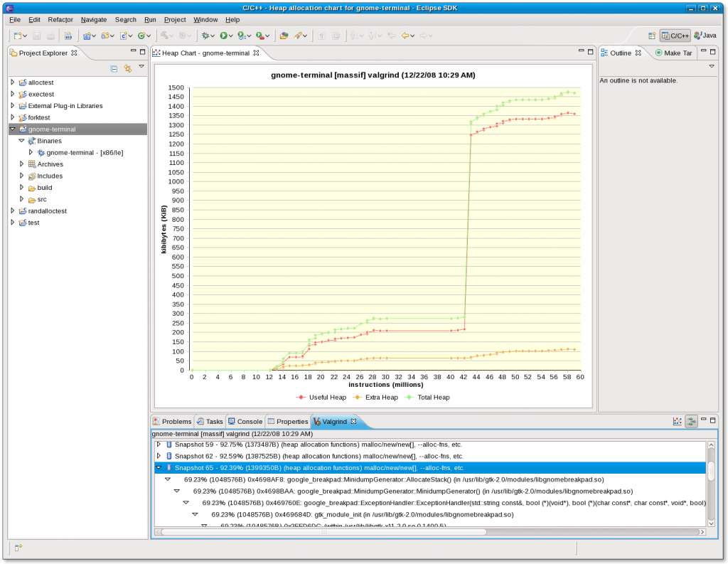The width and height of the screenshot is (728, 564).
Task: Click the yellow Back navigation arrow
Action: pyautogui.click(x=405, y=36)
